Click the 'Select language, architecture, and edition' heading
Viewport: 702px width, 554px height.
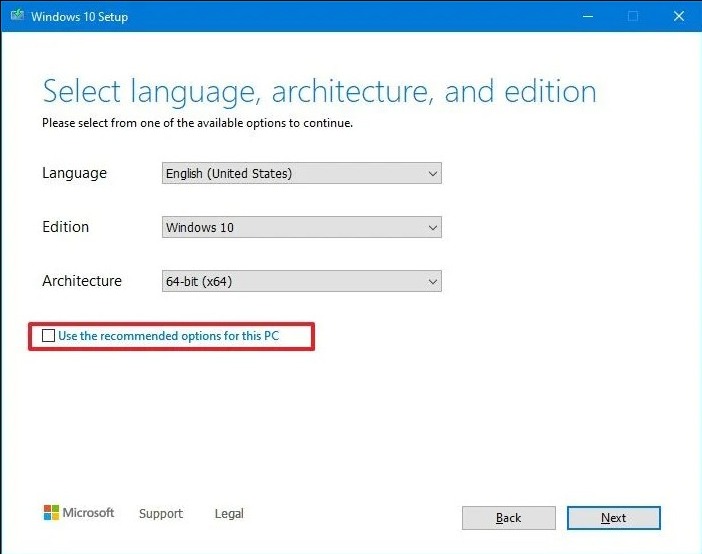[x=319, y=92]
